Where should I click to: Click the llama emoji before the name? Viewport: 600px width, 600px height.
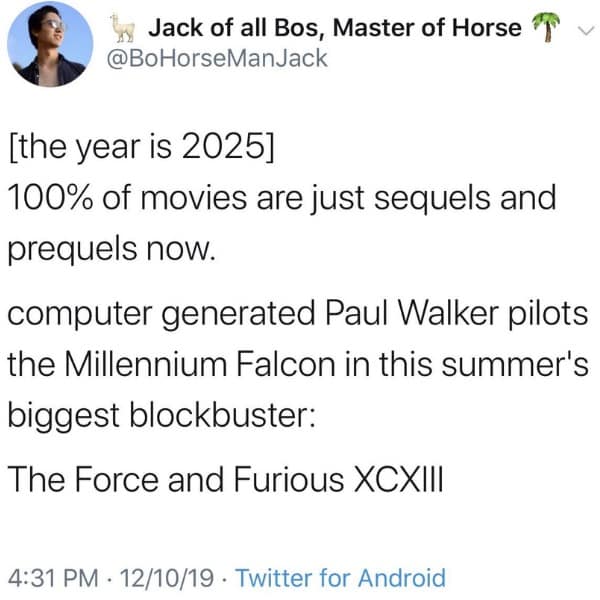coord(127,28)
